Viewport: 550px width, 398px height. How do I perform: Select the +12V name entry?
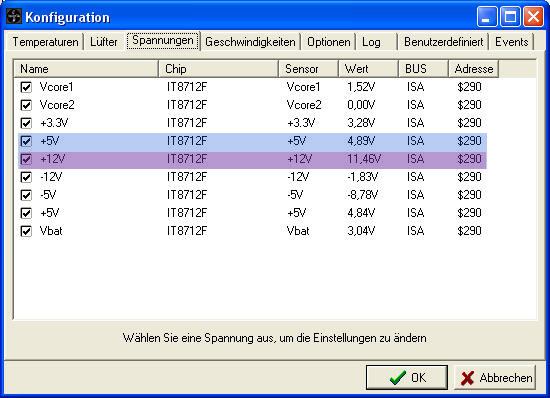pyautogui.click(x=53, y=159)
